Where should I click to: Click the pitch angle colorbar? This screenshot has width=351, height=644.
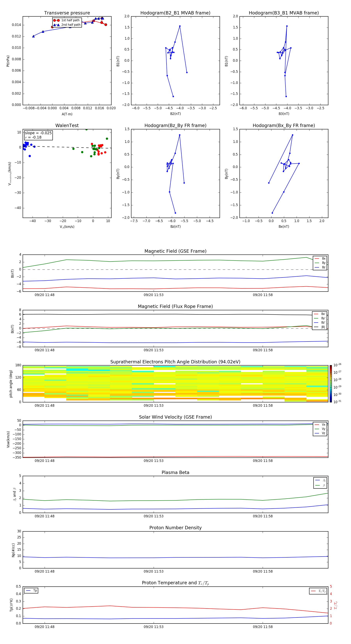(x=331, y=384)
